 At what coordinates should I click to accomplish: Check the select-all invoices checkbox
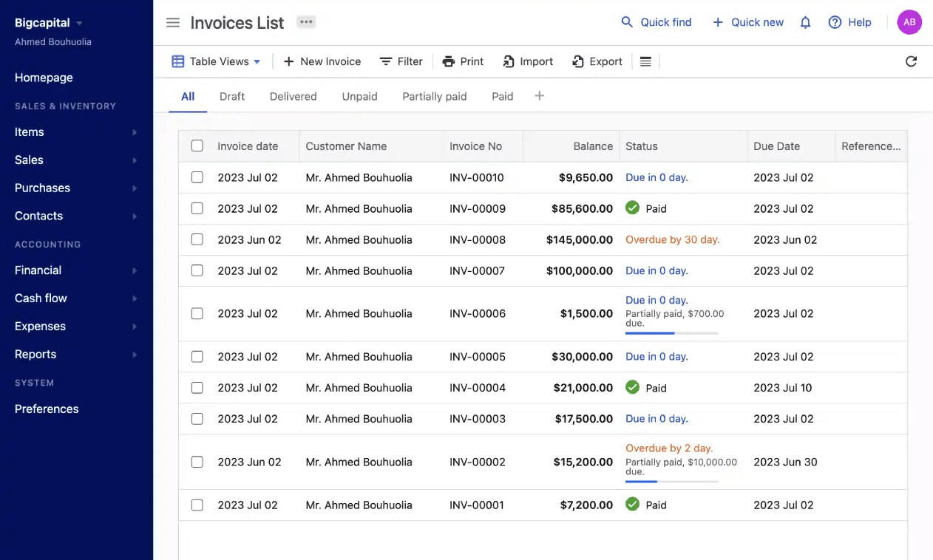(197, 146)
